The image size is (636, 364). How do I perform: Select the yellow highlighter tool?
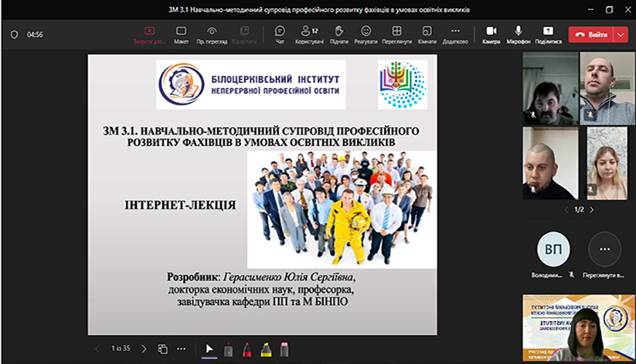click(x=266, y=349)
